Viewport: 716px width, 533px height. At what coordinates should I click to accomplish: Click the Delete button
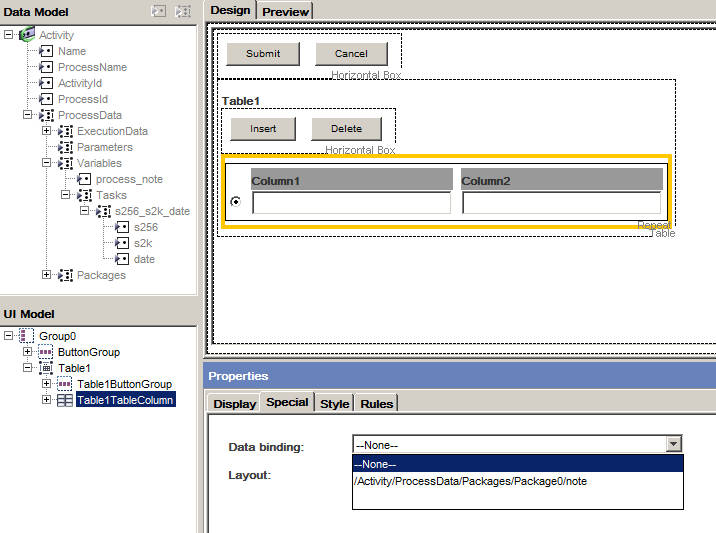point(346,129)
